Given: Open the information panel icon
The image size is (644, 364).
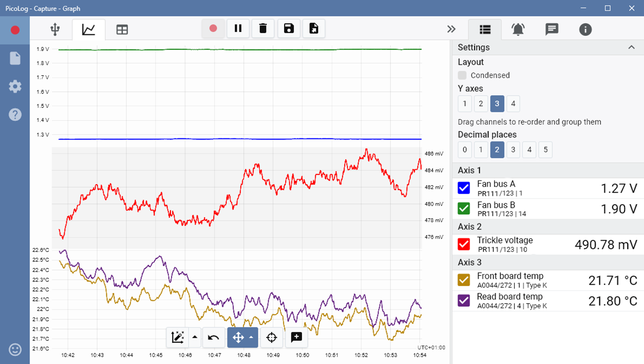Looking at the screenshot, I should [x=585, y=29].
